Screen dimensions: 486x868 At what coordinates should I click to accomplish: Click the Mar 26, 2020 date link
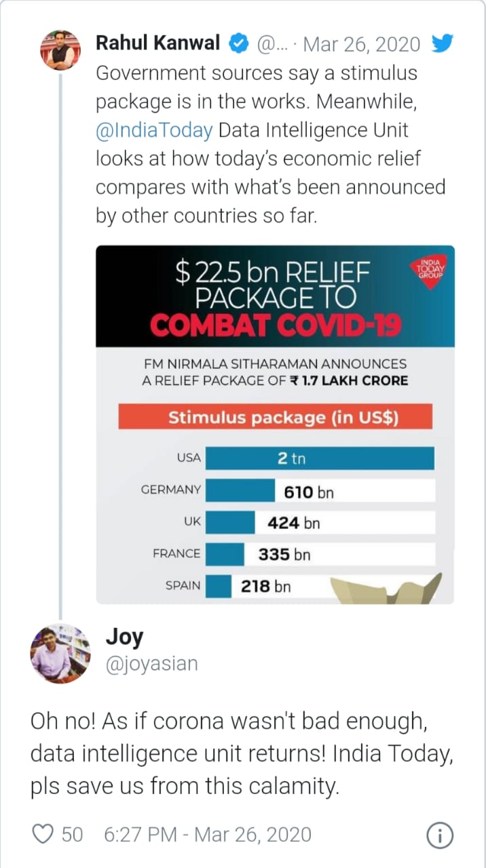point(361,44)
